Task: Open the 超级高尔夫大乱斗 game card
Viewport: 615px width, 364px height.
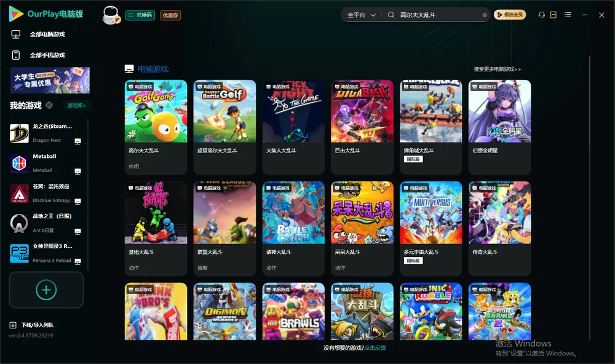Action: [224, 127]
